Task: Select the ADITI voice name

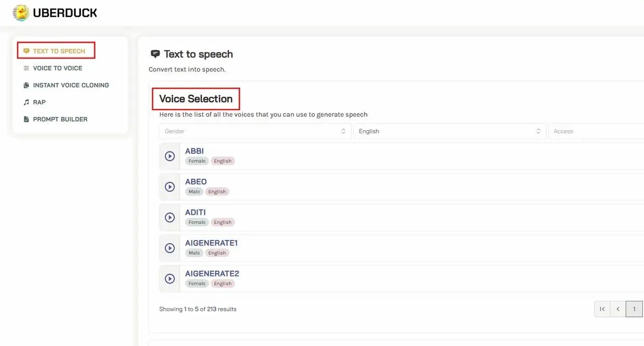Action: tap(195, 212)
